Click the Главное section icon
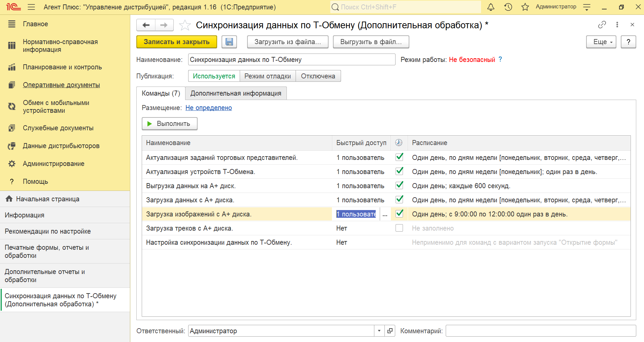 click(x=12, y=24)
